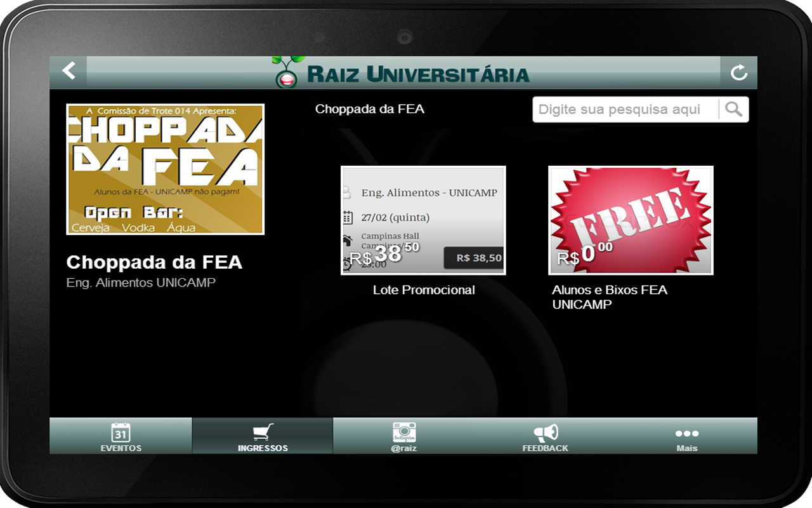Click the 'Alunos e Bixos FEA UNICAMP' label
The width and height of the screenshot is (812, 508).
coord(610,297)
